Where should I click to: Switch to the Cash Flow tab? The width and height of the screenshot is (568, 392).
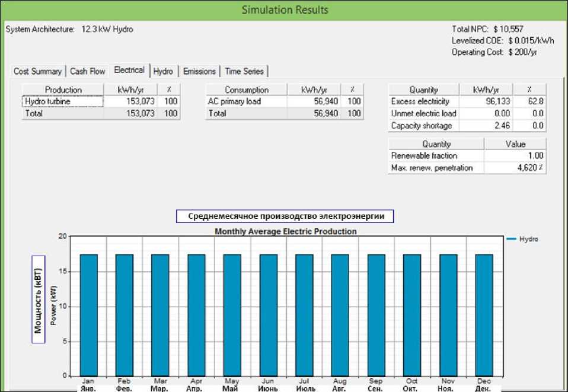tap(87, 71)
